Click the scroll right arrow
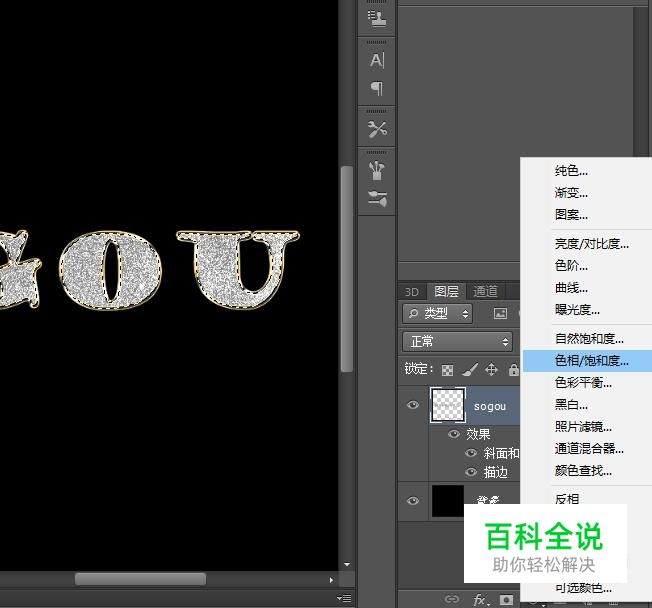Screen dimensions: 652x608 331,580
